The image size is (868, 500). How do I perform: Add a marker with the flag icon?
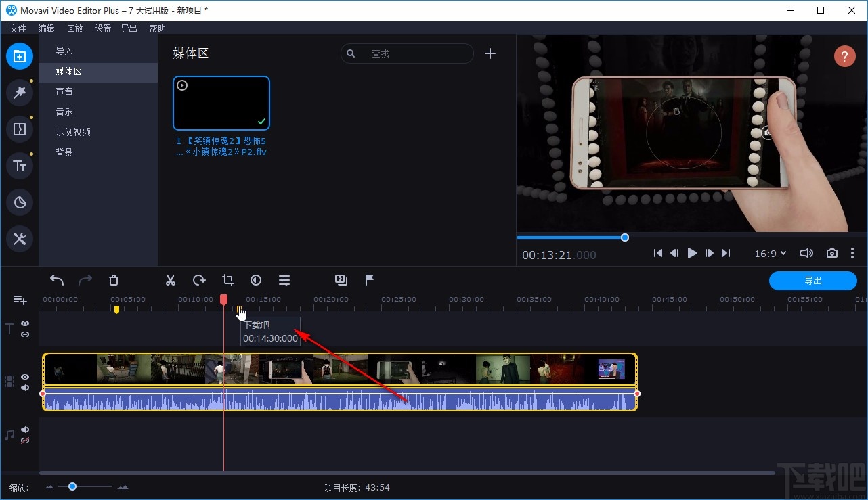pyautogui.click(x=370, y=280)
